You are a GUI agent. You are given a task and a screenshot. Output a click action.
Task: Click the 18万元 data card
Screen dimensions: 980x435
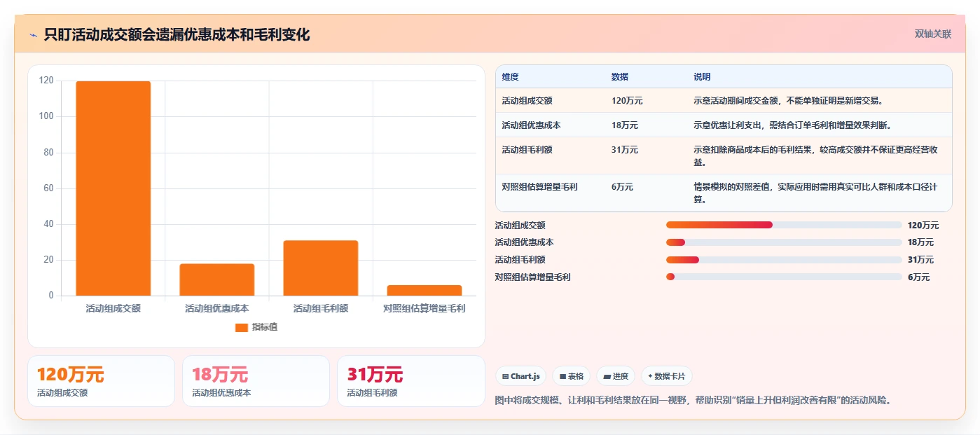click(256, 381)
